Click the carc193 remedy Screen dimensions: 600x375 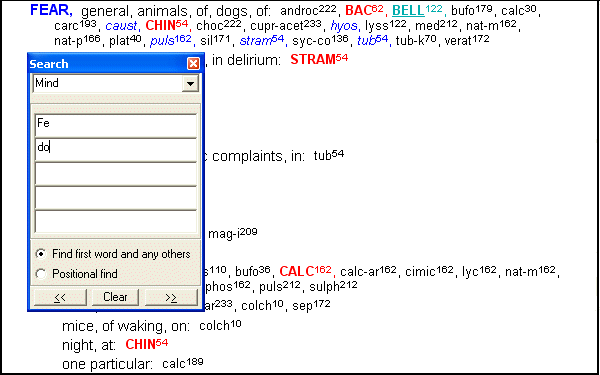(75, 26)
